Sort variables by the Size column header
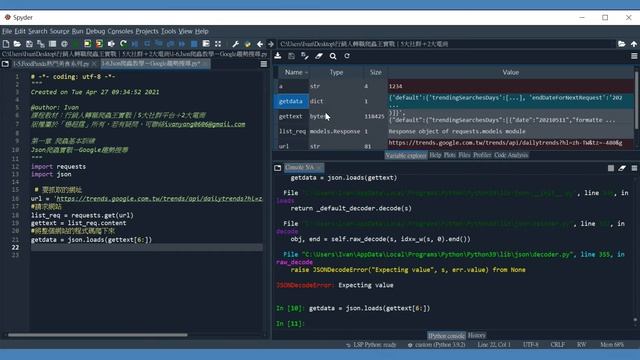 376,72
